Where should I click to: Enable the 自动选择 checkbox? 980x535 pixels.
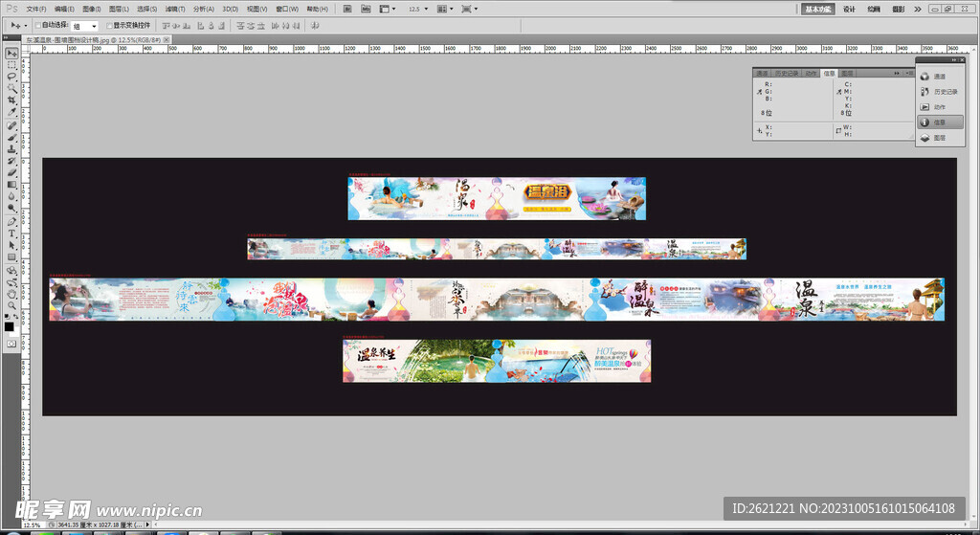point(37,25)
